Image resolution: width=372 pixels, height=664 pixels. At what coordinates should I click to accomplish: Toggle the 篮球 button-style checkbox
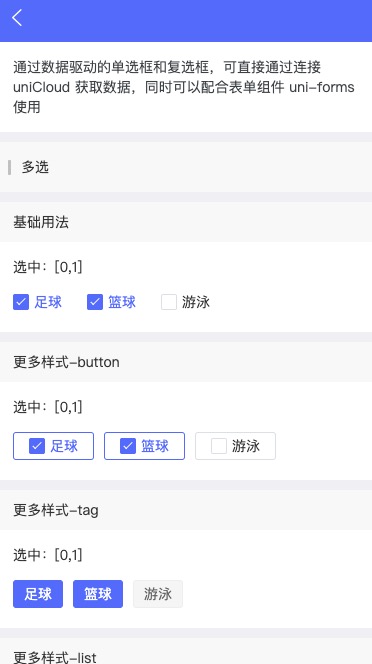(x=144, y=446)
